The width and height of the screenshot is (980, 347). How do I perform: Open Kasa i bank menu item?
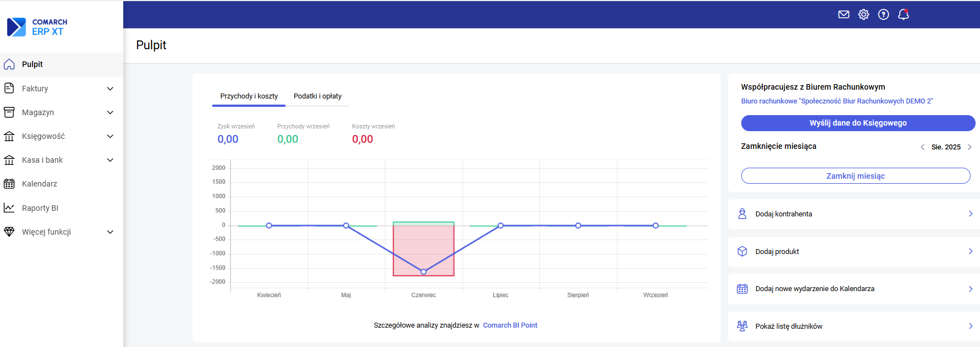pos(61,160)
